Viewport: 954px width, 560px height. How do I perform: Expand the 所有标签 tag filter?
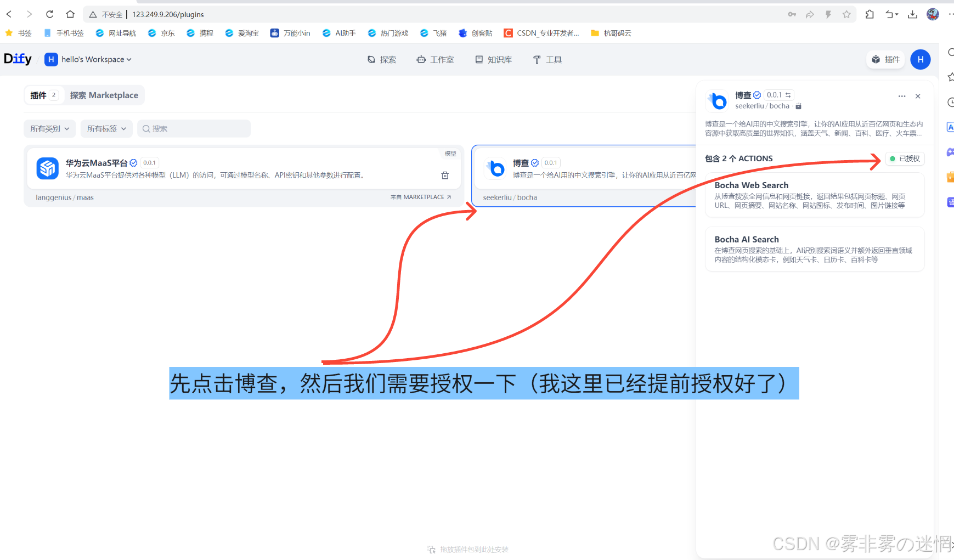click(x=106, y=128)
